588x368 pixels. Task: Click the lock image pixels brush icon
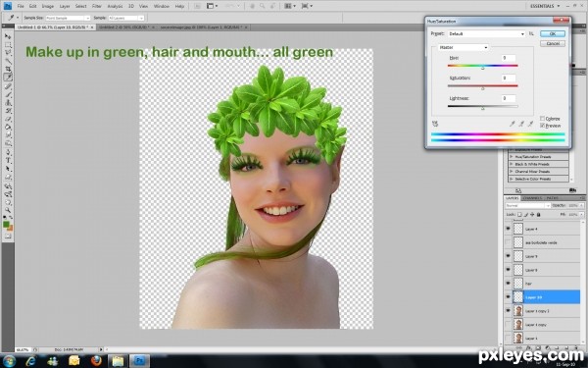(x=526, y=214)
